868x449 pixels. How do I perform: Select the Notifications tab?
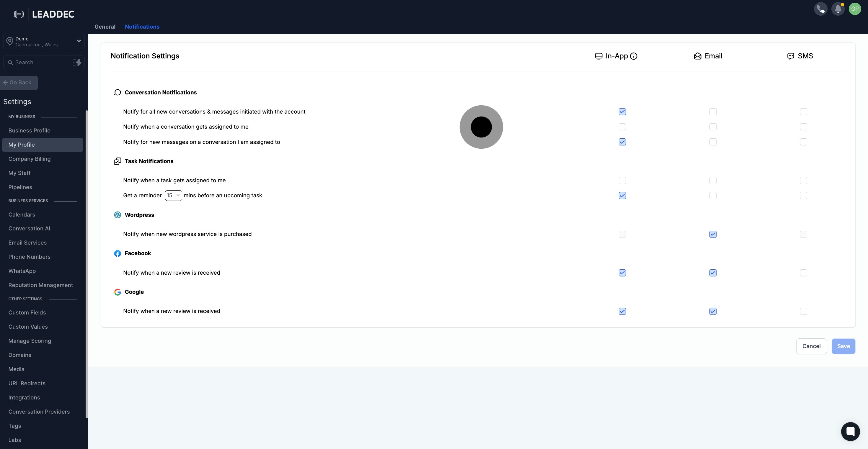coord(142,27)
